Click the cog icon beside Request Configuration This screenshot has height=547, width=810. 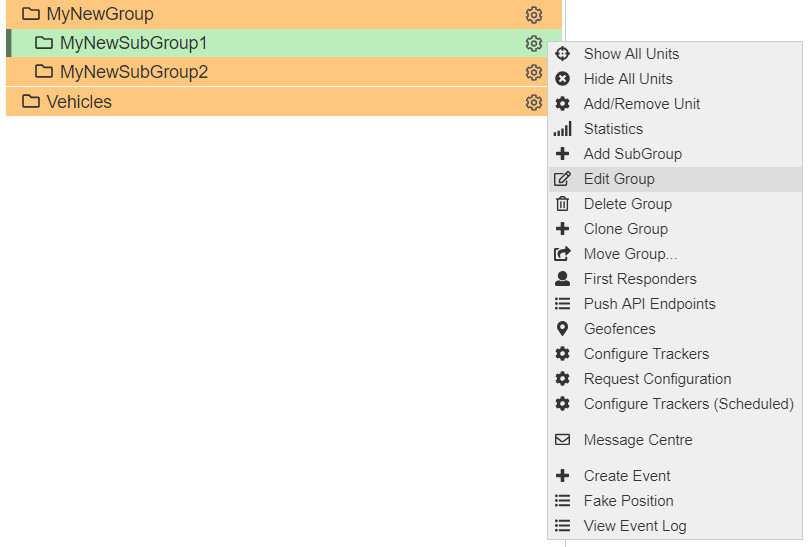click(563, 379)
